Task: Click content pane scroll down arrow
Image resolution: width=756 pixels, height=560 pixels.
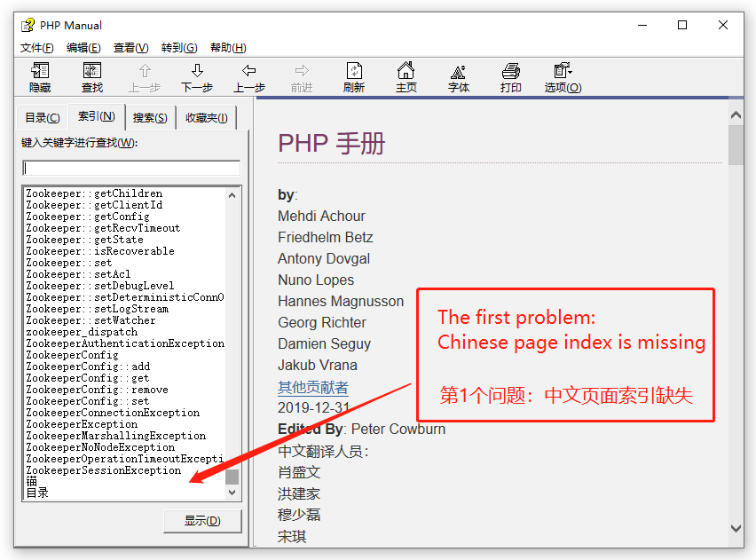Action: click(736, 528)
